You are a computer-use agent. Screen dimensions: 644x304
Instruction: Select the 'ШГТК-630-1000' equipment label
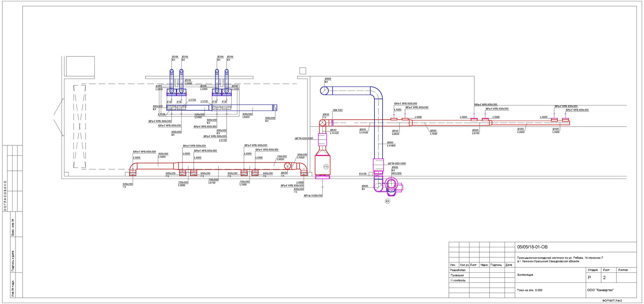coord(304,138)
